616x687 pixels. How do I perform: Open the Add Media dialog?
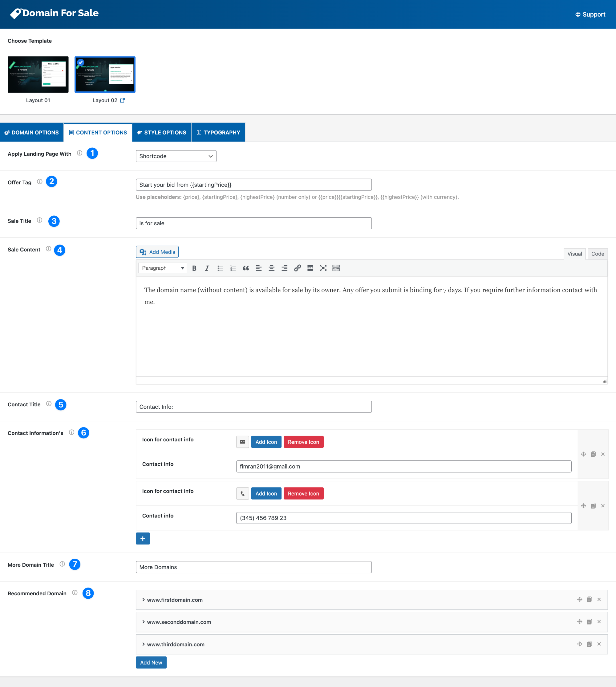(x=157, y=252)
